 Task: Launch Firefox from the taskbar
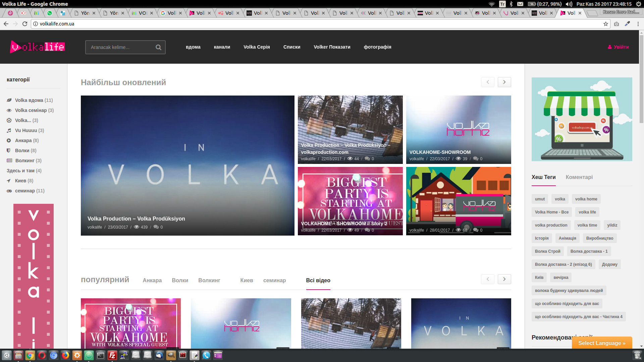pos(65,355)
